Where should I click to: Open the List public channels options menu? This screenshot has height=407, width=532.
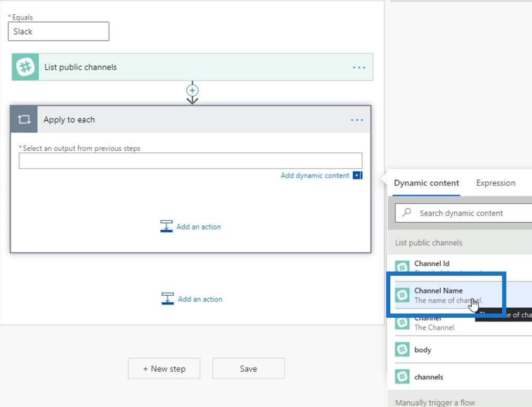click(359, 67)
